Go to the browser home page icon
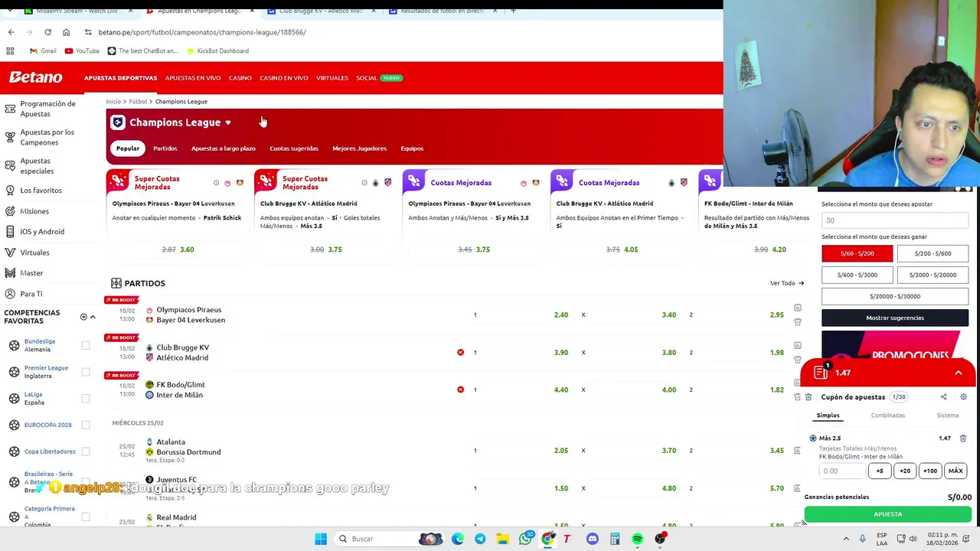980x551 pixels. click(66, 32)
